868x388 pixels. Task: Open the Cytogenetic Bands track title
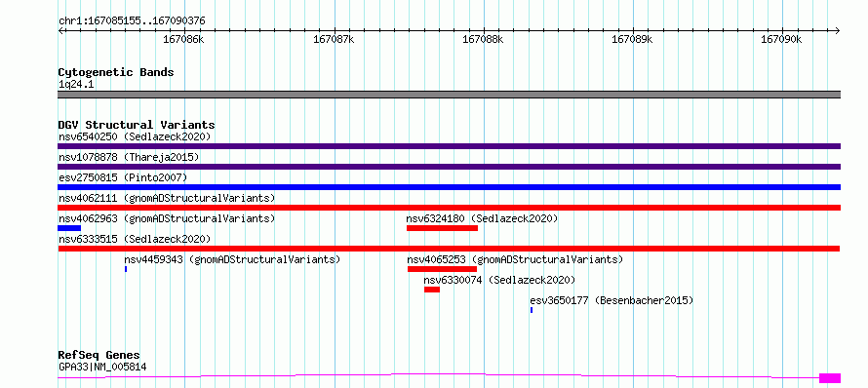(116, 72)
